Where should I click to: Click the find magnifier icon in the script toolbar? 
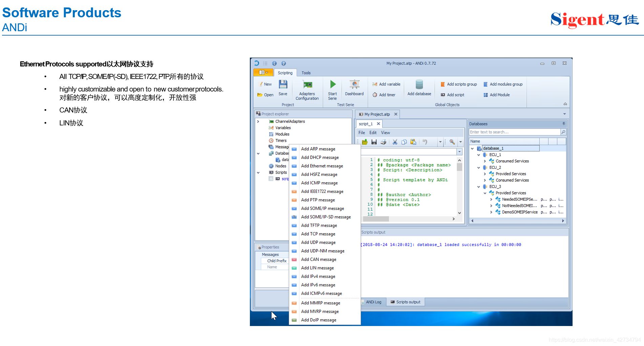452,142
